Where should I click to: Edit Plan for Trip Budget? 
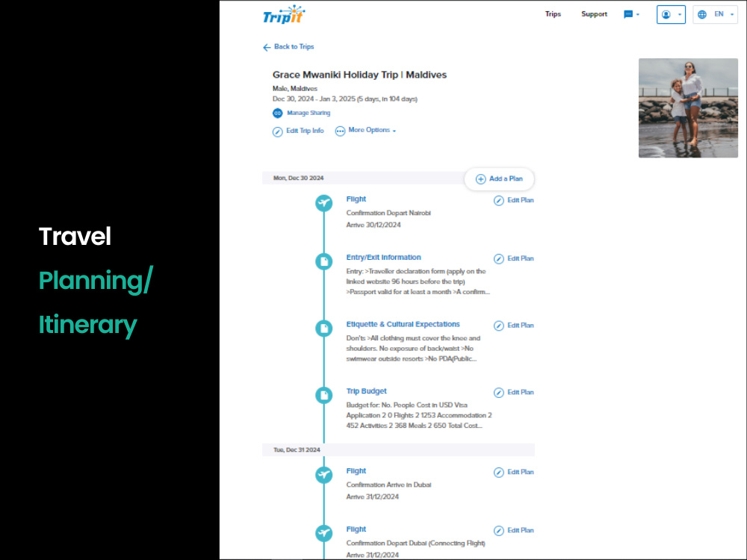(x=520, y=393)
